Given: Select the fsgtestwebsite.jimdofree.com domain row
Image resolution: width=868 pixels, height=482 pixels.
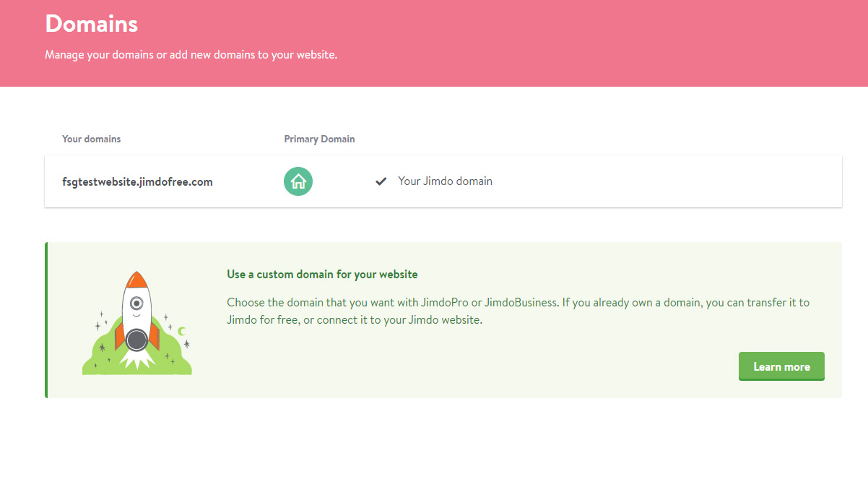Looking at the screenshot, I should coord(443,181).
